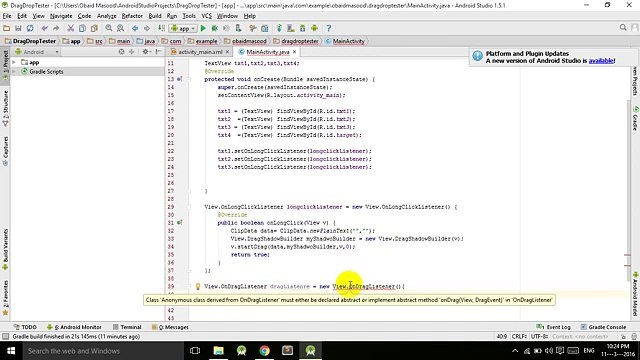
Task: Open Android Device Monitor icon
Action: [x=314, y=28]
